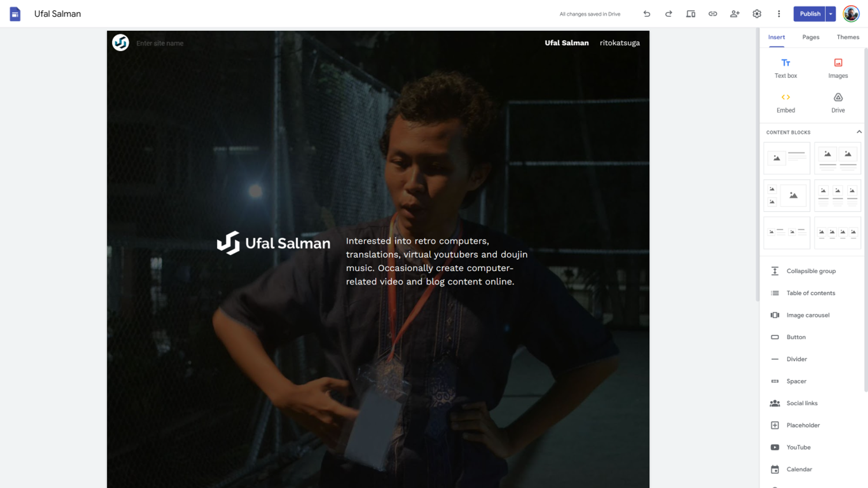
Task: Pick the single image with text content block
Action: pos(786,158)
